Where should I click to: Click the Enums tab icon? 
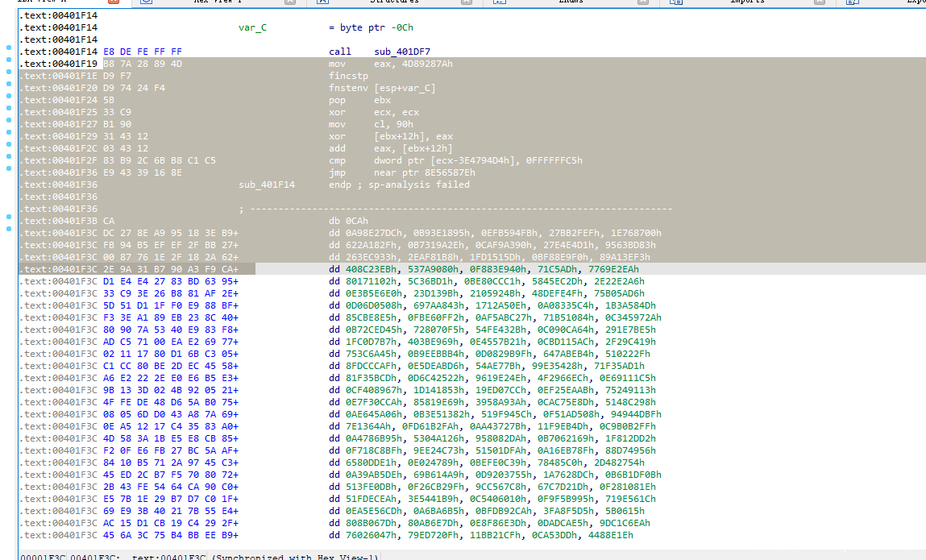pyautogui.click(x=499, y=2)
